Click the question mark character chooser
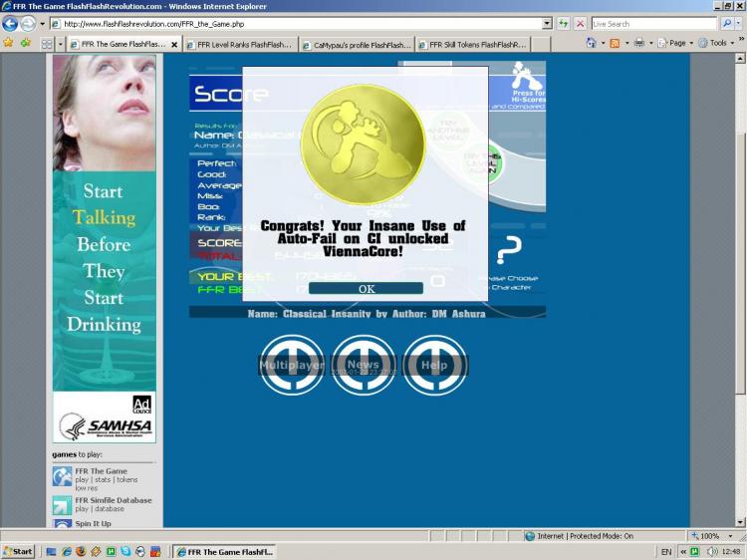The height and width of the screenshot is (560, 747). pyautogui.click(x=509, y=250)
